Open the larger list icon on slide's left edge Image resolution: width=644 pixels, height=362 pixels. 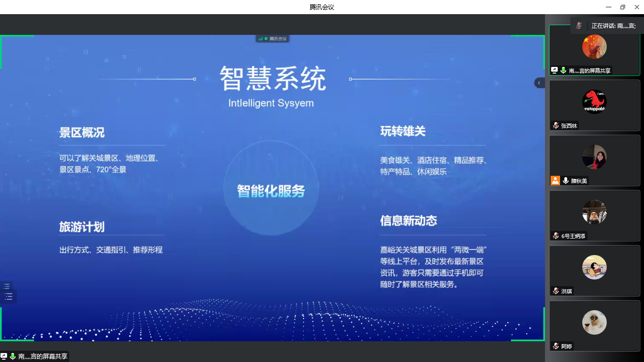click(8, 296)
